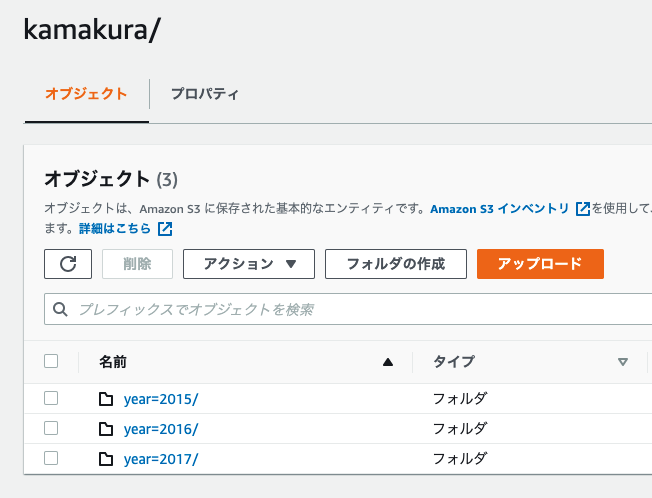Click the タイプ column header

tap(454, 362)
